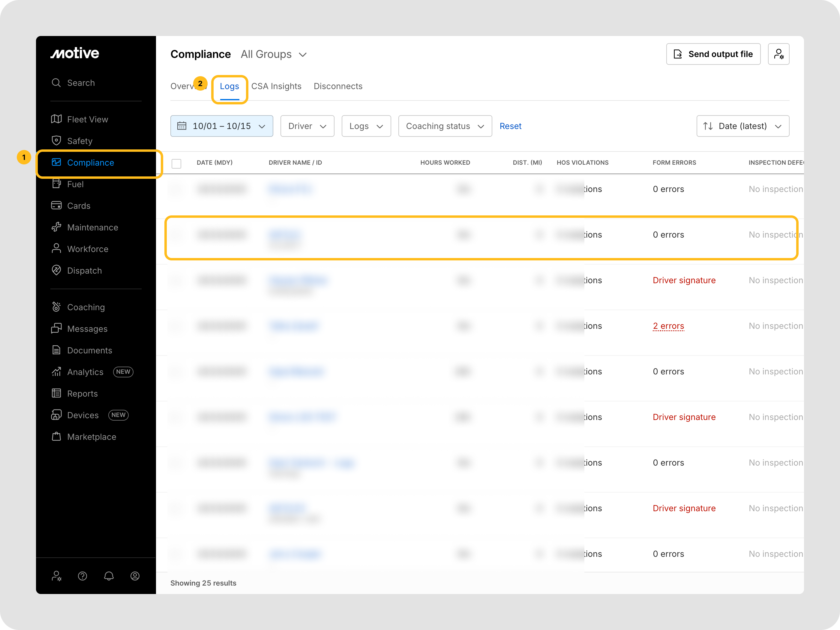Screen dimensions: 840x630
Task: Open the Date (latest) sort dropdown
Action: coord(742,126)
